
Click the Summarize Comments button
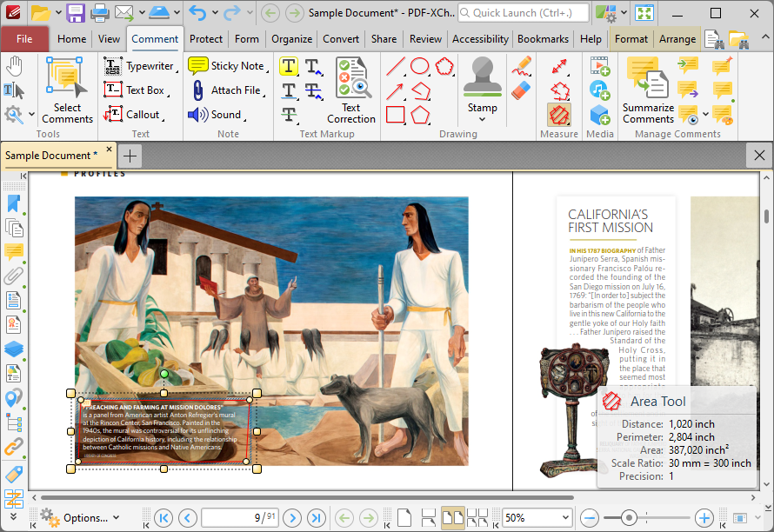point(648,90)
